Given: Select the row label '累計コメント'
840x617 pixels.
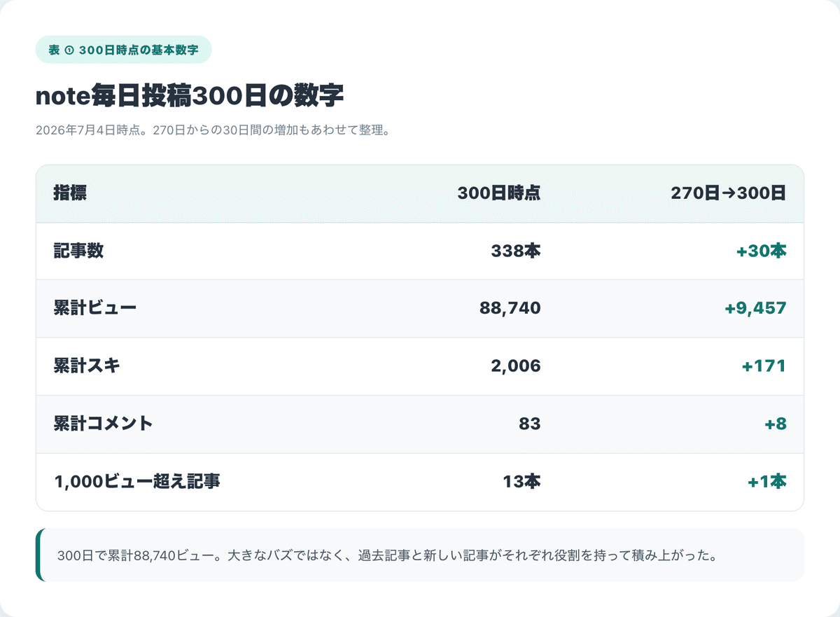Looking at the screenshot, I should [104, 424].
